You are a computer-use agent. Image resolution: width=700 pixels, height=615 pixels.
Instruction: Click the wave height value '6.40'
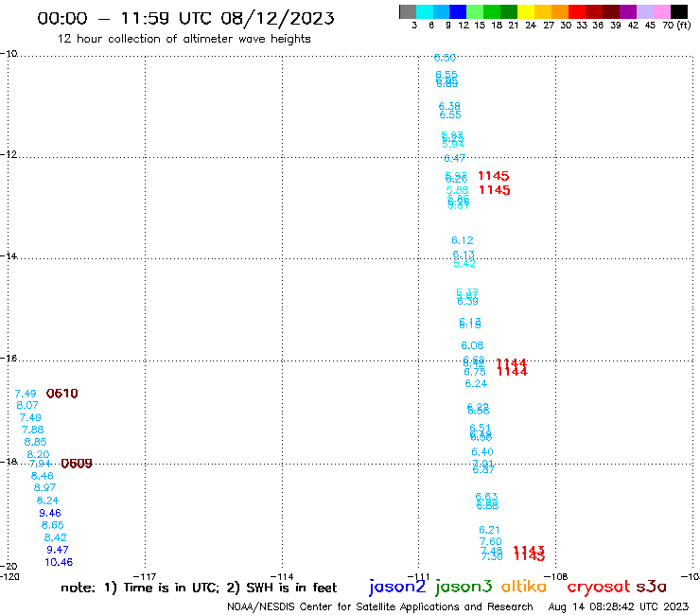(x=482, y=452)
